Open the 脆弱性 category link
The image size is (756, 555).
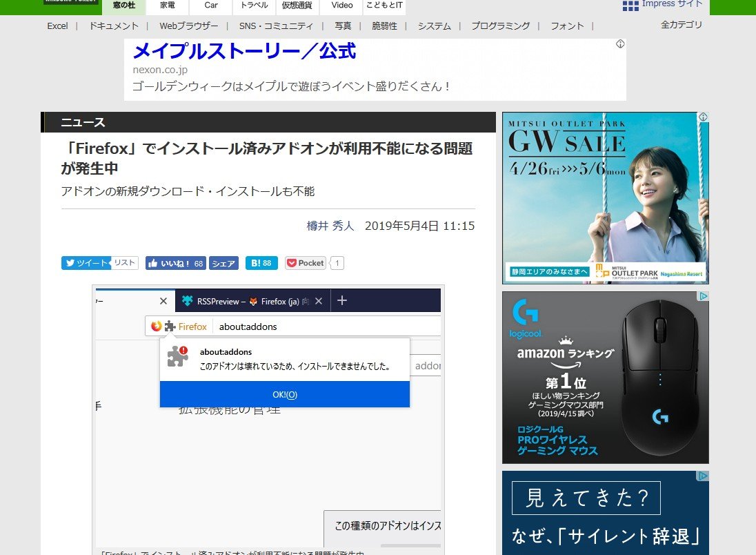384,26
